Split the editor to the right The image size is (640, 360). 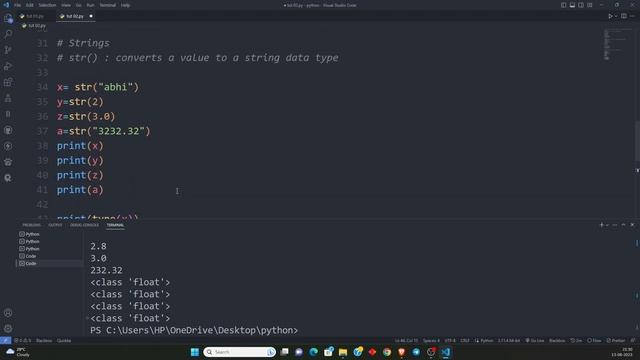click(x=624, y=16)
